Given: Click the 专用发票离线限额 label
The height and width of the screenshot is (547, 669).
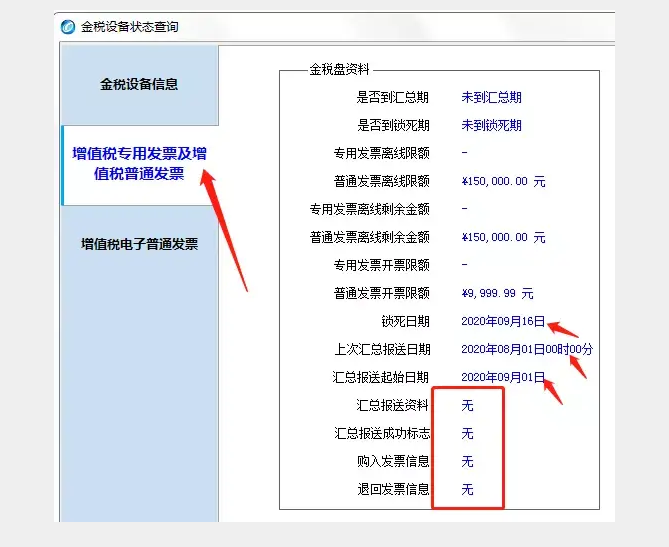Looking at the screenshot, I should pos(381,154).
